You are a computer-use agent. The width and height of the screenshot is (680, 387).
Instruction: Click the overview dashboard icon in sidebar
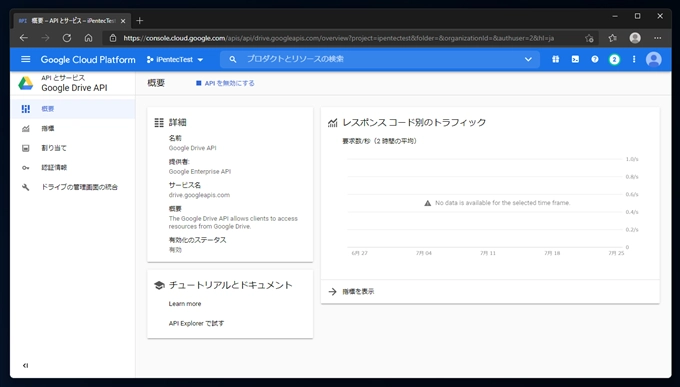coord(26,109)
